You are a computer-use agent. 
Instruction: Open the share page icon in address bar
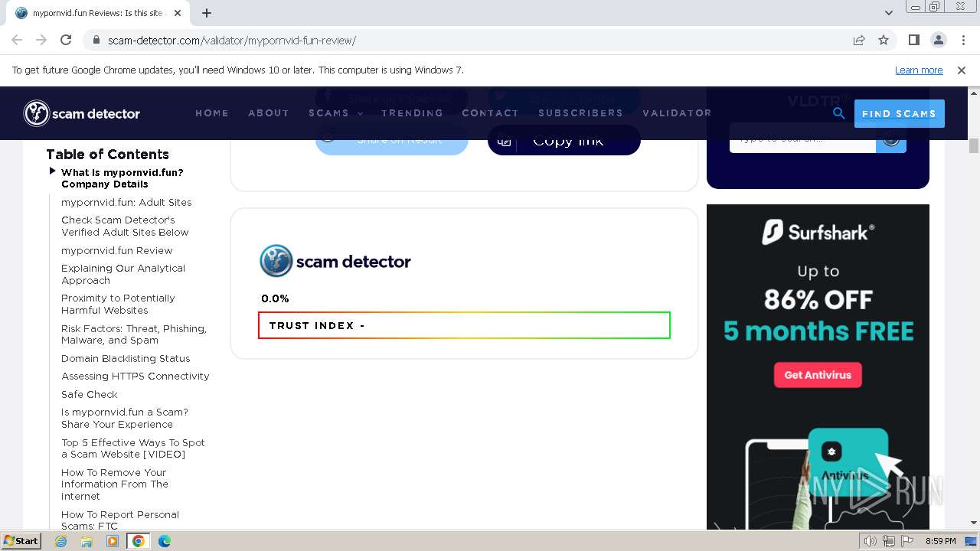[859, 40]
